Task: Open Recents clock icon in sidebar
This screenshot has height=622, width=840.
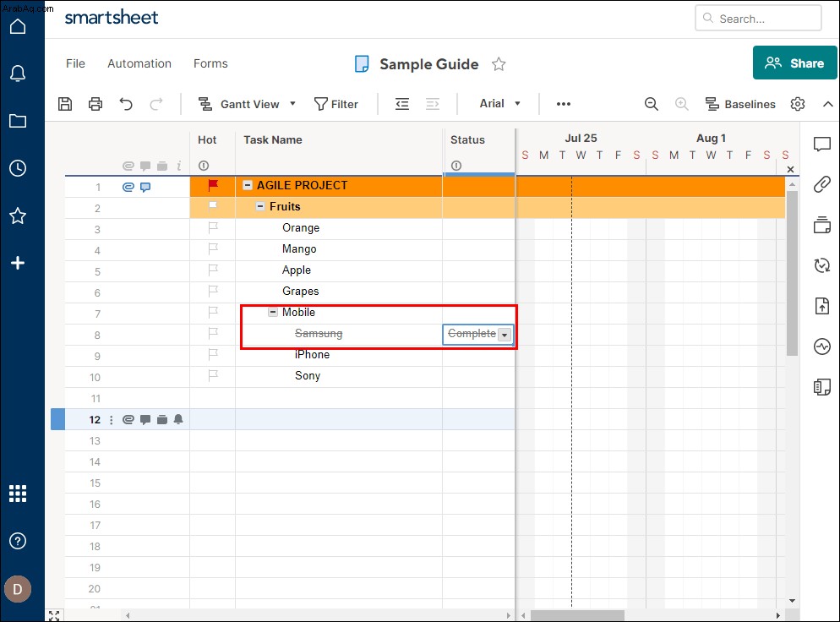Action: pyautogui.click(x=18, y=168)
